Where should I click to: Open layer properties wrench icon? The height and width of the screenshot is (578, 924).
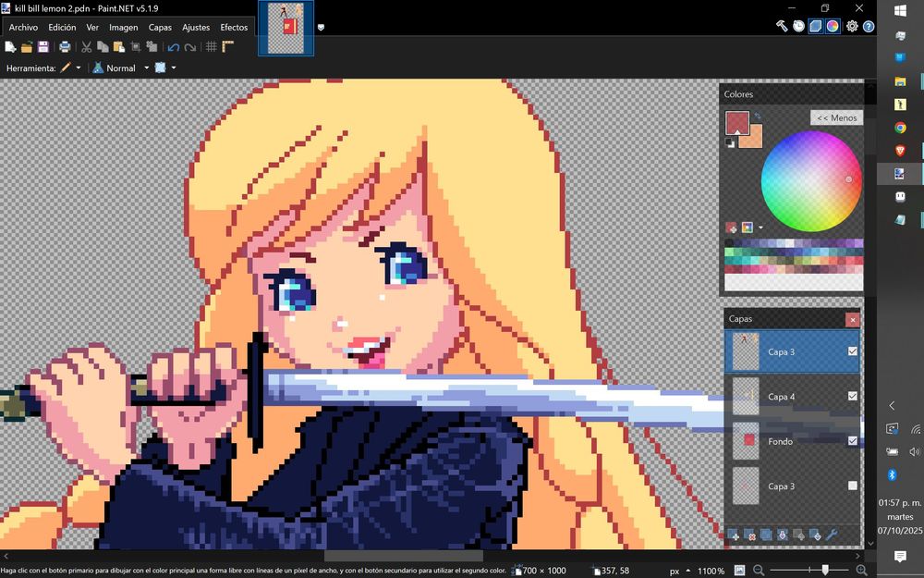click(x=832, y=535)
